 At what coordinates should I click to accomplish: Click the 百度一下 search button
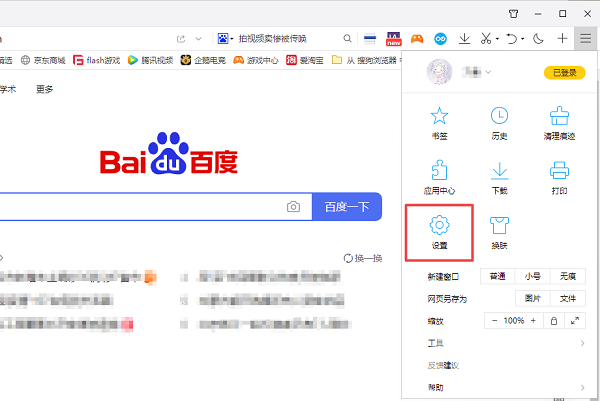(347, 207)
